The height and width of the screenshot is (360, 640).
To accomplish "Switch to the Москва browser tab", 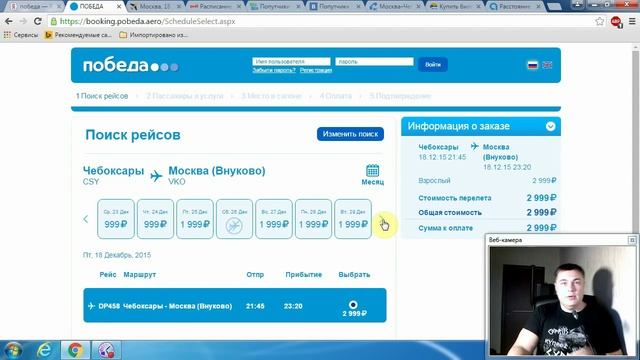I will [x=155, y=7].
